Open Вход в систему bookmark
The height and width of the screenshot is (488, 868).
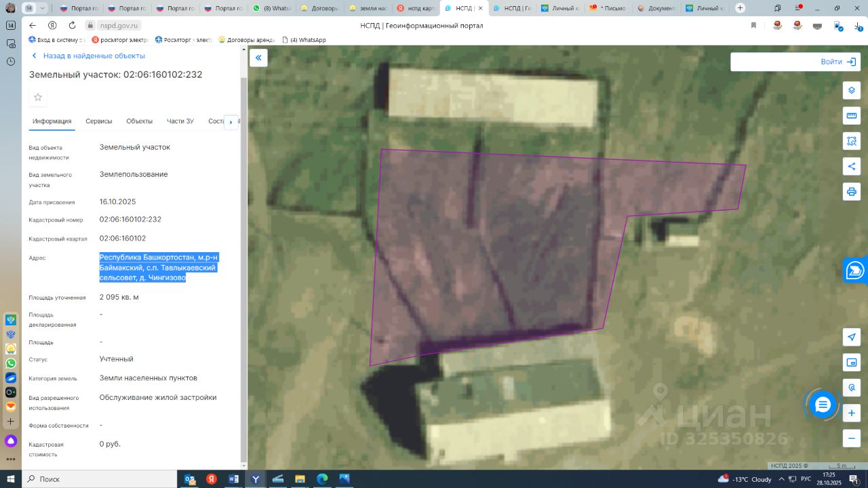[x=56, y=40]
